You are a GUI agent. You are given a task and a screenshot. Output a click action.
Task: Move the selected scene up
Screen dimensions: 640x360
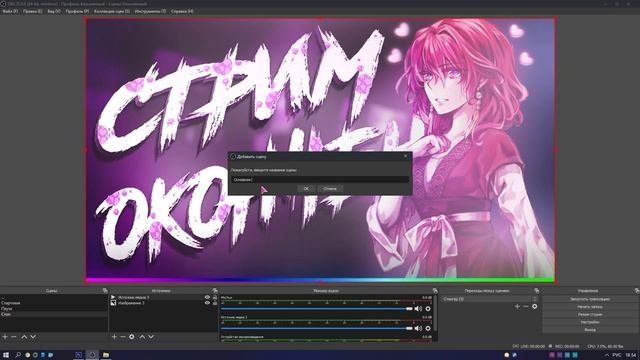pyautogui.click(x=24, y=337)
